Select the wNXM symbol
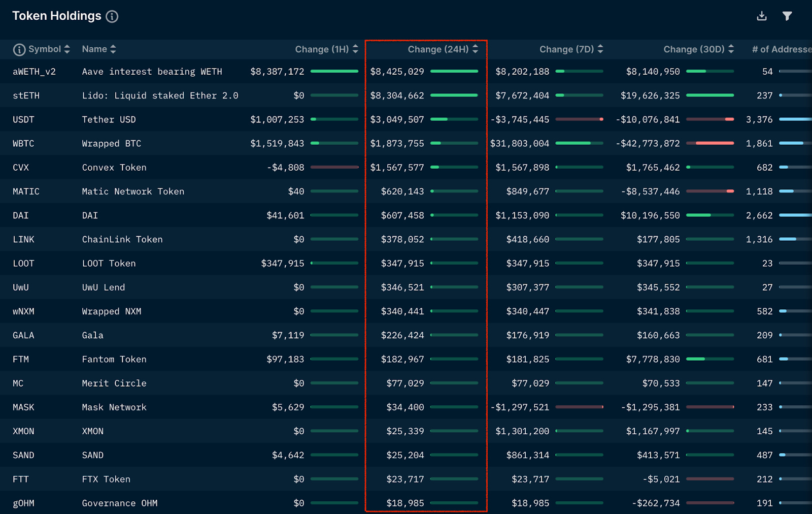This screenshot has width=812, height=514. pyautogui.click(x=23, y=311)
